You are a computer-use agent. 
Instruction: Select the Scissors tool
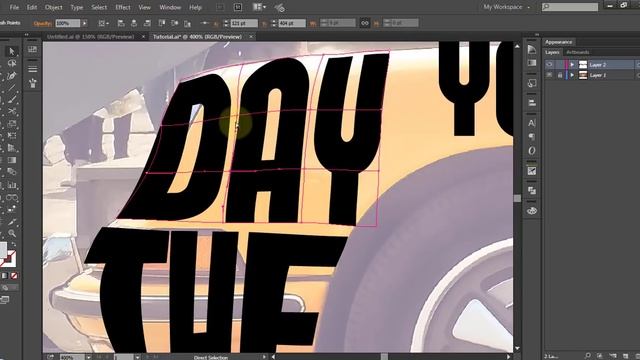pyautogui.click(x=12, y=111)
